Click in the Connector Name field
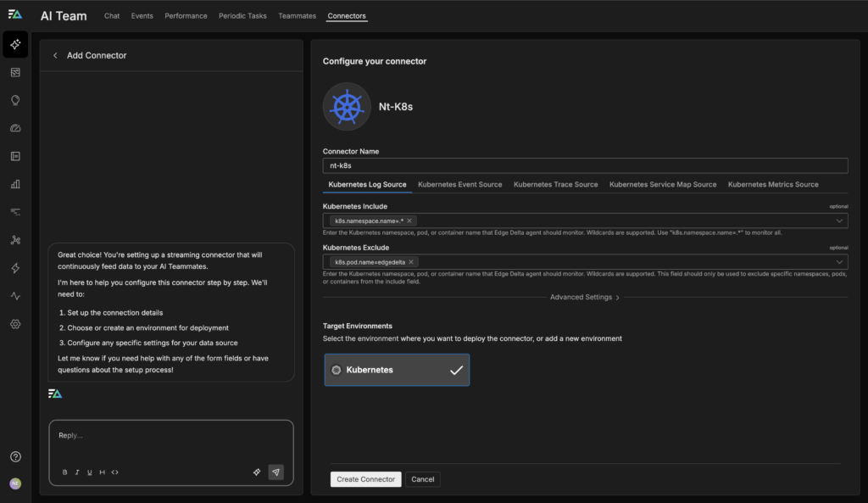Screen dimensions: 868x503 585,165
